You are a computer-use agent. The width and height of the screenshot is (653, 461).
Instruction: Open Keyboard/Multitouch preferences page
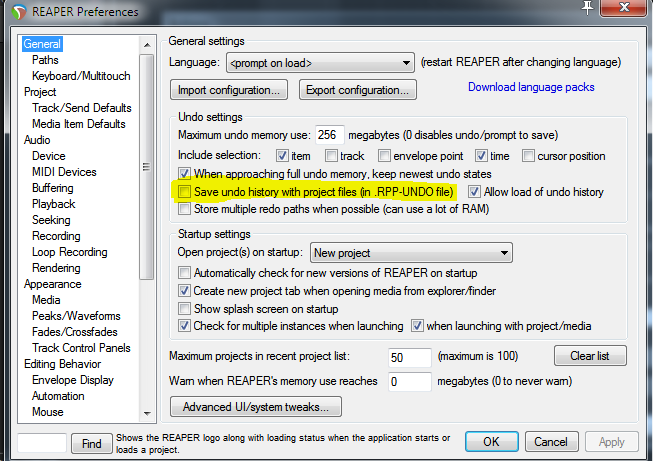(x=81, y=76)
